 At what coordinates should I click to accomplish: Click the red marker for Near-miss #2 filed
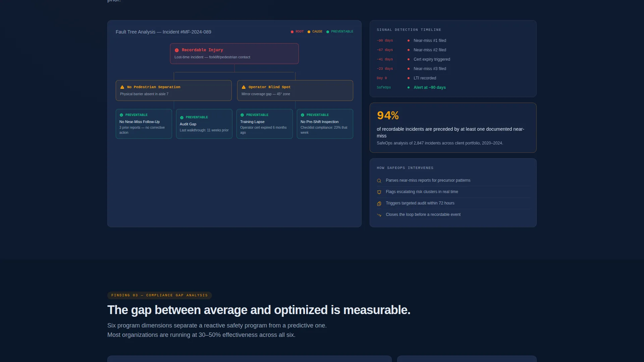408,50
